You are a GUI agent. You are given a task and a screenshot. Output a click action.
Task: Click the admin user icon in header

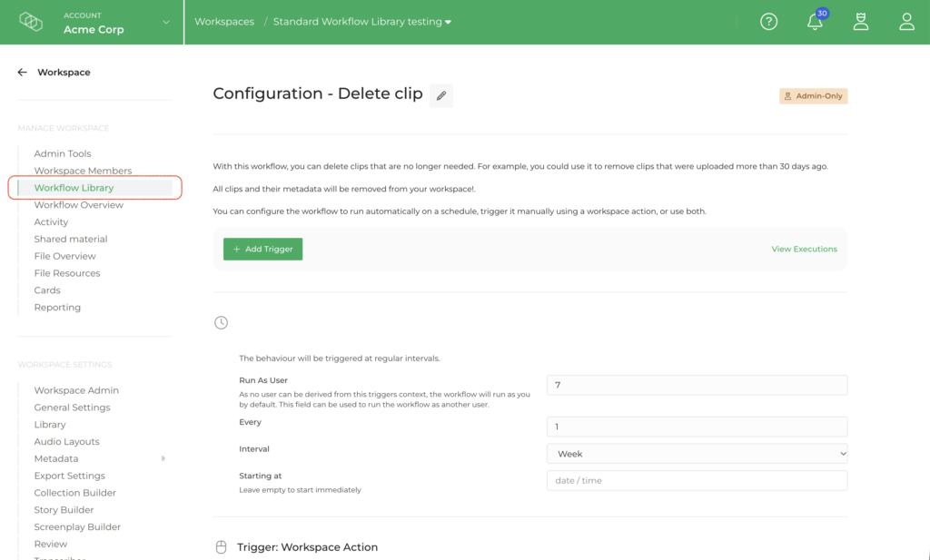[861, 22]
